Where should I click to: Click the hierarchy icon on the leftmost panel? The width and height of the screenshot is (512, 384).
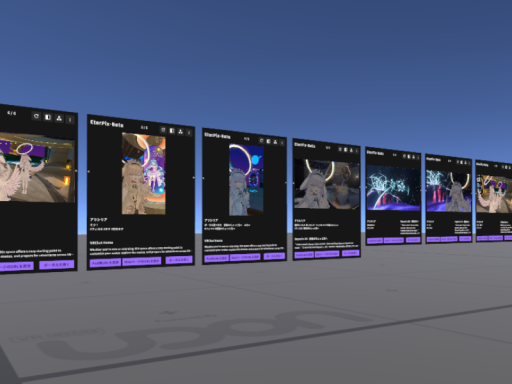[59, 118]
